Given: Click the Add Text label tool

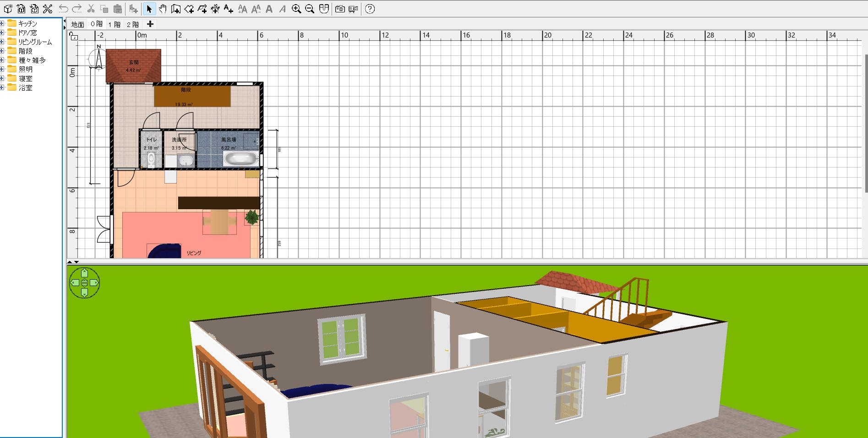Looking at the screenshot, I should tap(229, 9).
